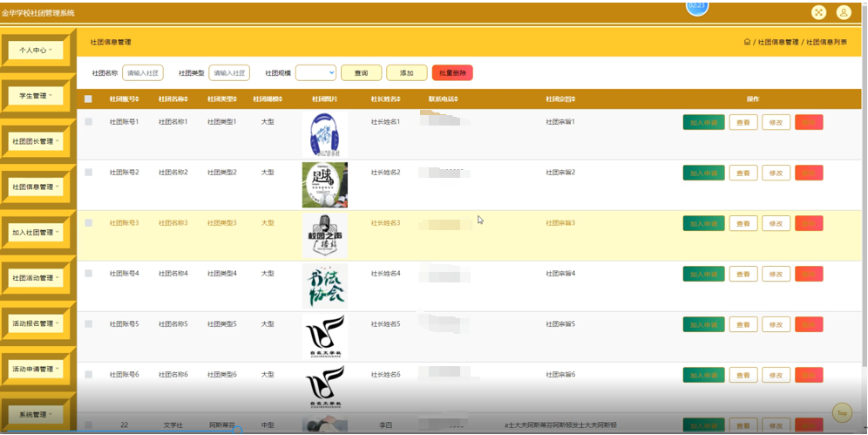
Task: Expand the 学生管理 sidebar menu
Action: (36, 96)
